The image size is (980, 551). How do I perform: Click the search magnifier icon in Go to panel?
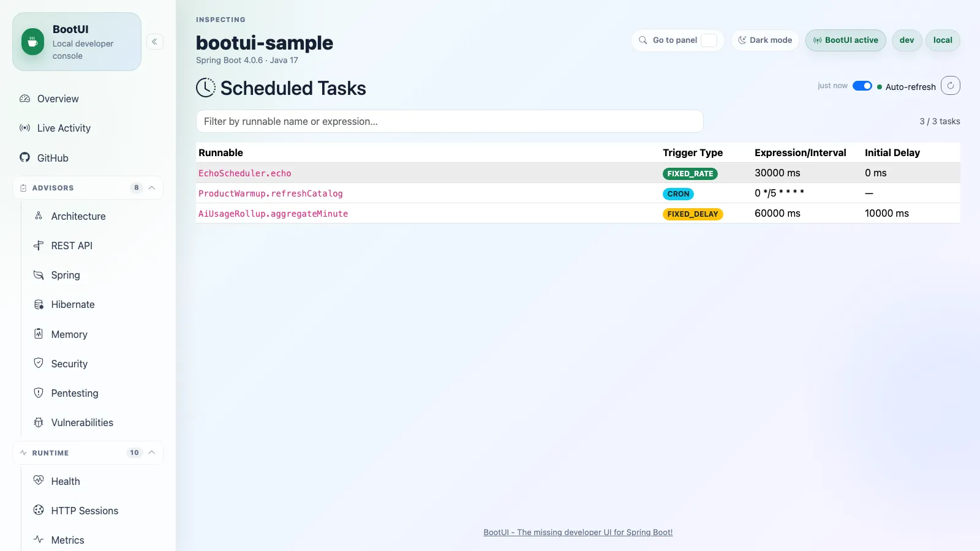[x=643, y=40]
